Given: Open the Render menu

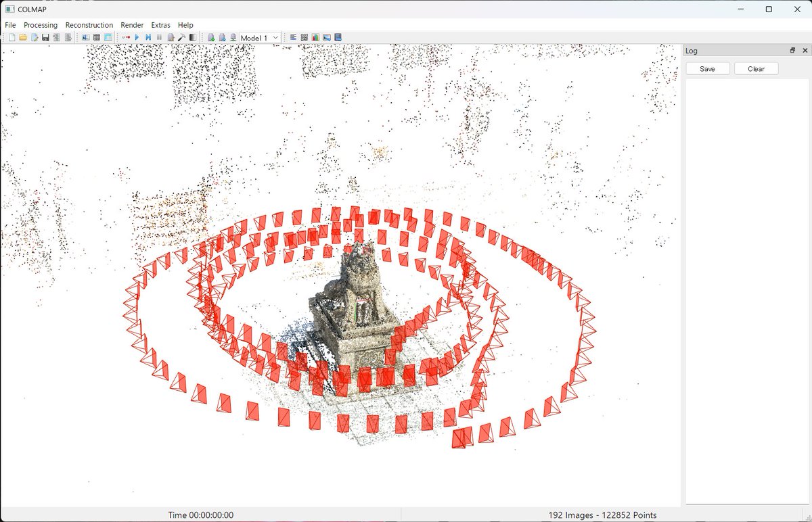Looking at the screenshot, I should pos(132,25).
